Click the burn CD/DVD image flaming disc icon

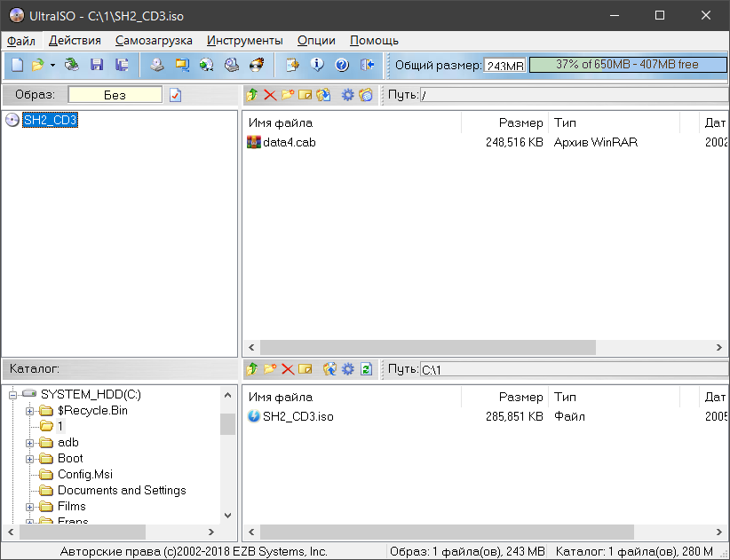tap(257, 65)
